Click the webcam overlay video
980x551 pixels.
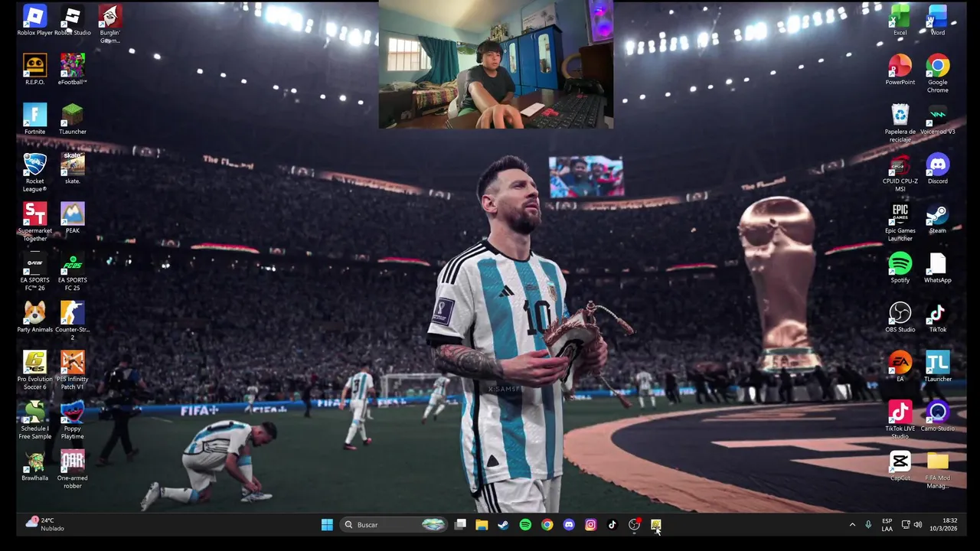(495, 64)
